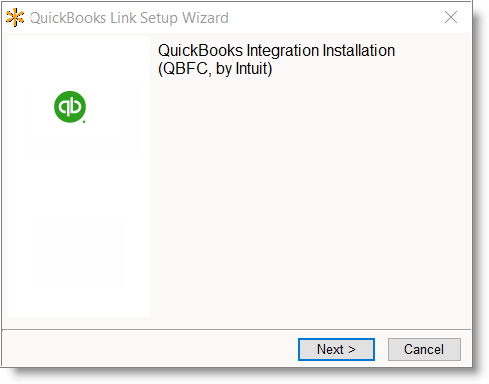Click the empty content area under the heading

(x=310, y=200)
